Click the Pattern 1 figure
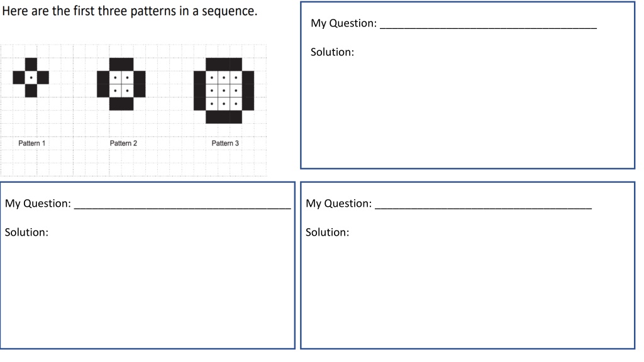644x362 pixels. (x=31, y=77)
